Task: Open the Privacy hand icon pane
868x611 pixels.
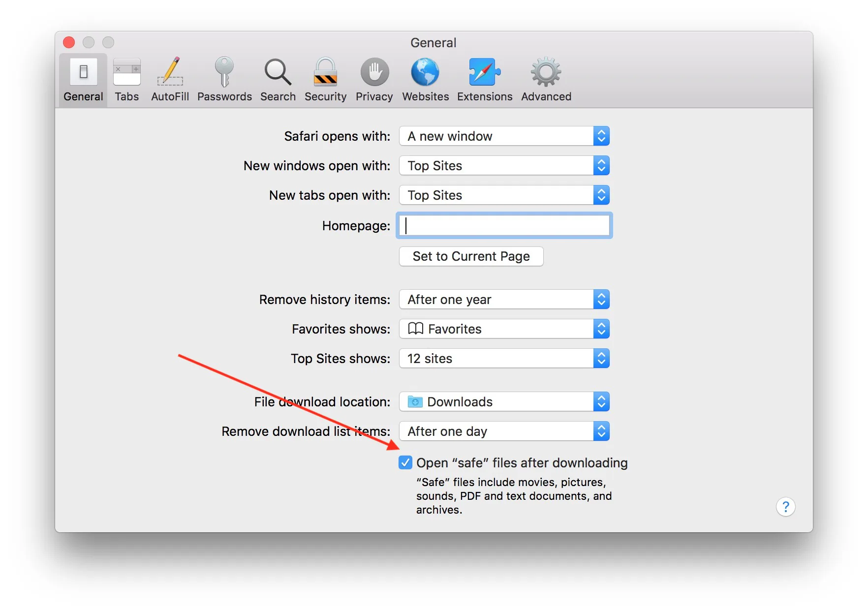Action: [x=374, y=80]
